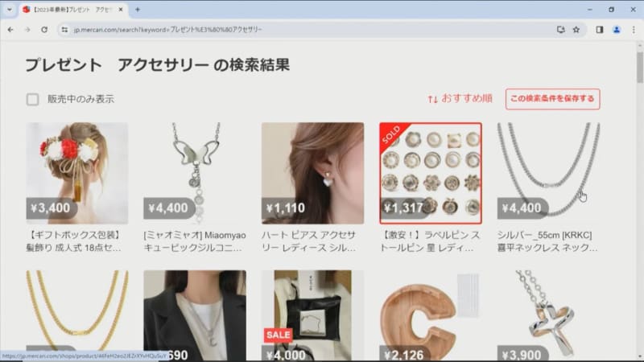Viewport: 644px width, 362px height.
Task: Open the gold chain necklace thumbnail
Action: [77, 315]
